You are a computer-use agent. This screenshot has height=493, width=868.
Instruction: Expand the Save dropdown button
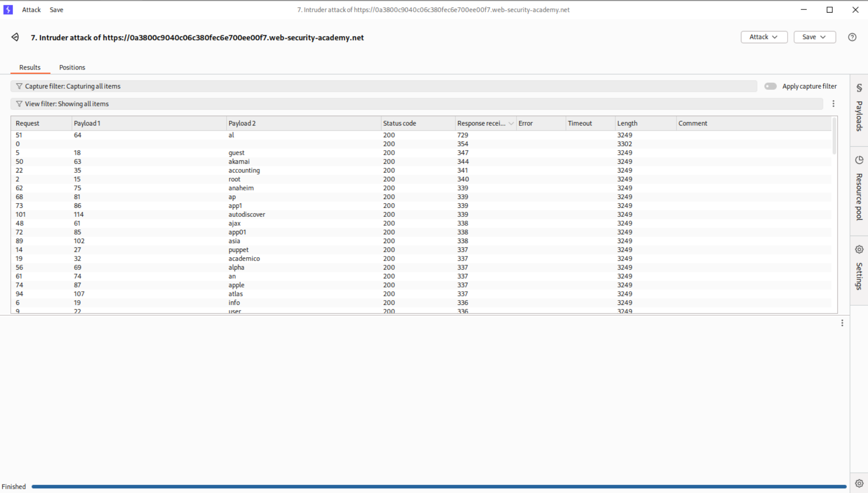(x=814, y=37)
